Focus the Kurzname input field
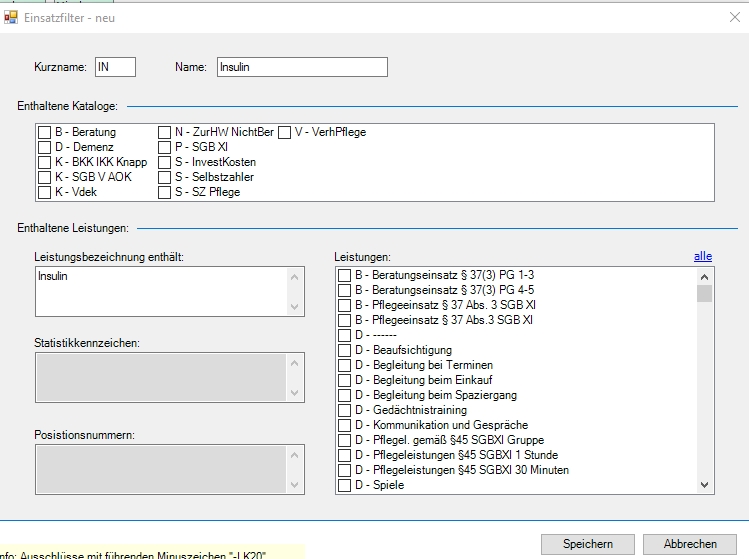The width and height of the screenshot is (749, 559). click(x=115, y=67)
